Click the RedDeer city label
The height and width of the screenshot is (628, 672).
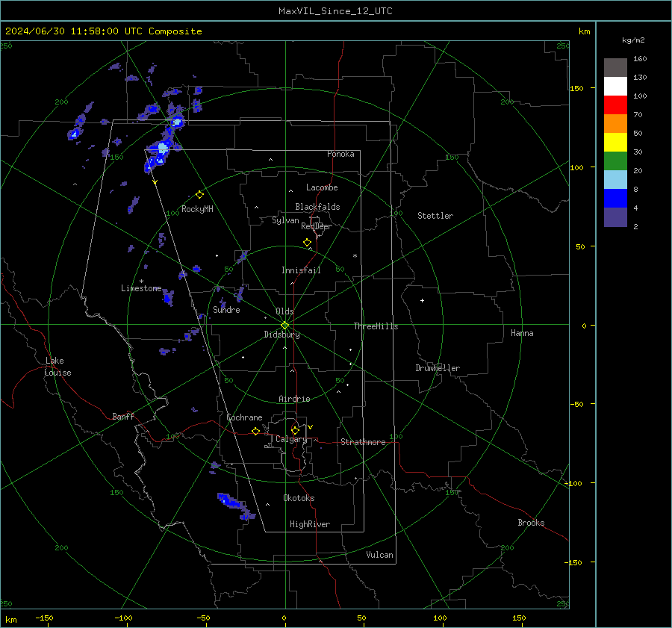click(317, 226)
